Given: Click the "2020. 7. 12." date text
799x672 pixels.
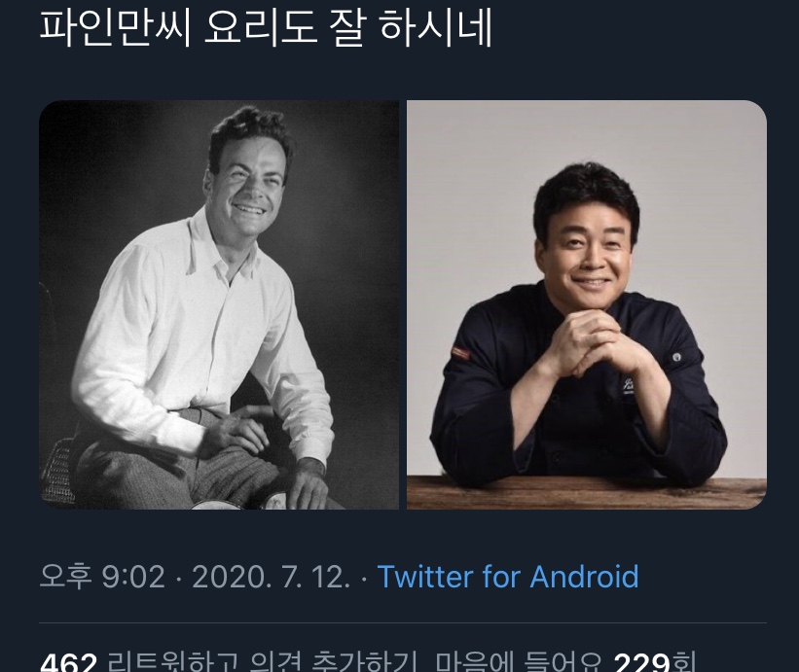Looking at the screenshot, I should pyautogui.click(x=271, y=577).
